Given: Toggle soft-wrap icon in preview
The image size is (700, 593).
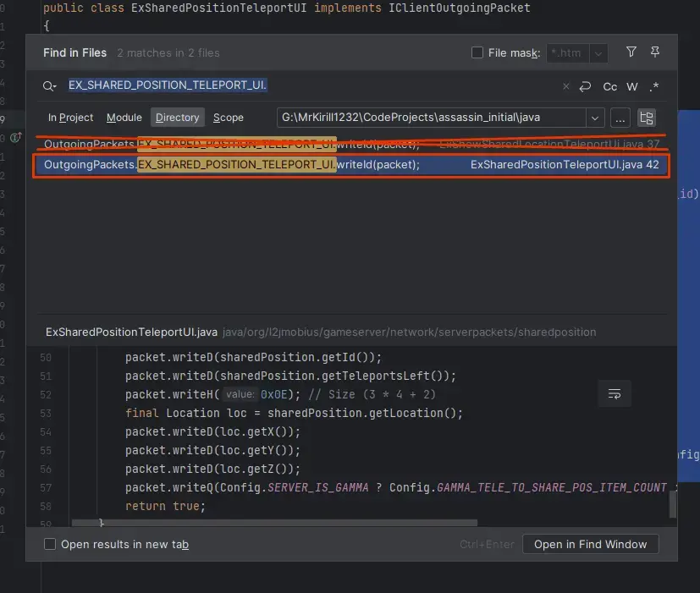Looking at the screenshot, I should click(615, 394).
